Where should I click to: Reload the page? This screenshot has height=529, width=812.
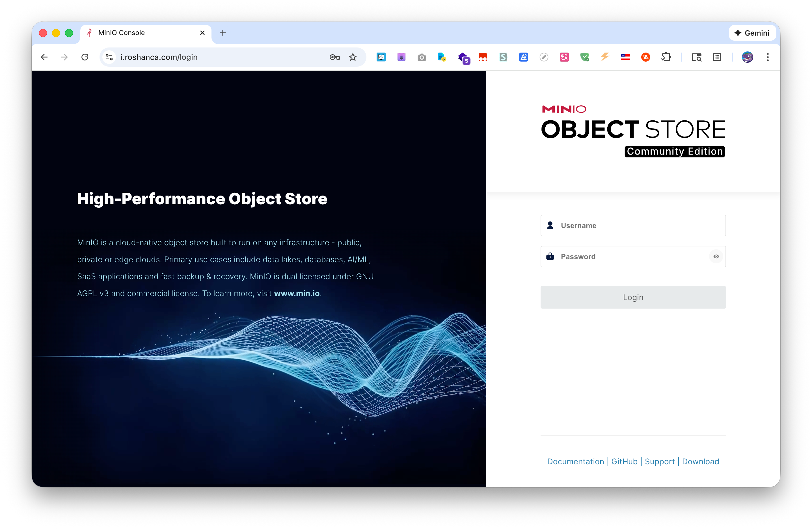tap(85, 57)
